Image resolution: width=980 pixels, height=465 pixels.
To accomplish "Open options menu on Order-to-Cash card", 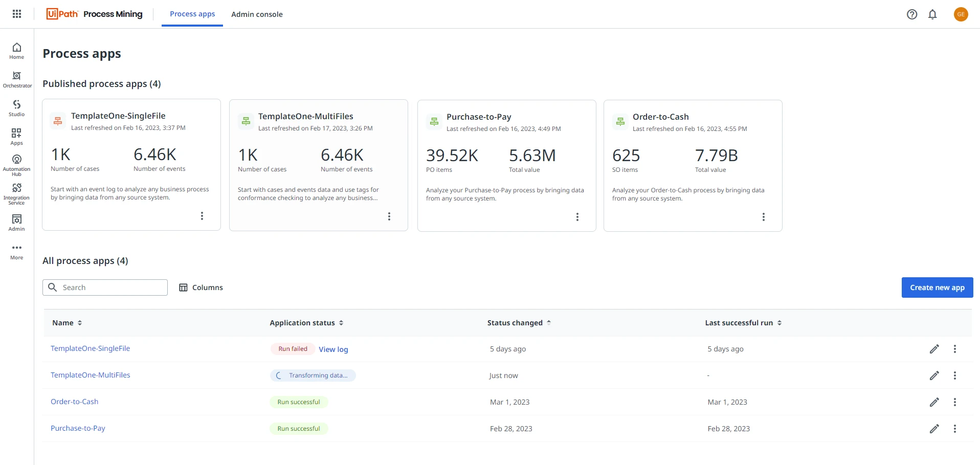I will point(764,217).
